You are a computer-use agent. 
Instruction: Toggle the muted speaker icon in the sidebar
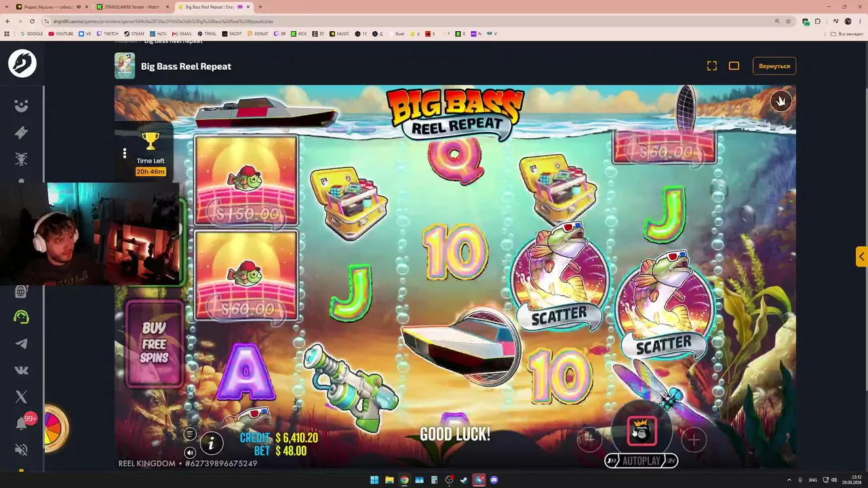[x=22, y=449]
